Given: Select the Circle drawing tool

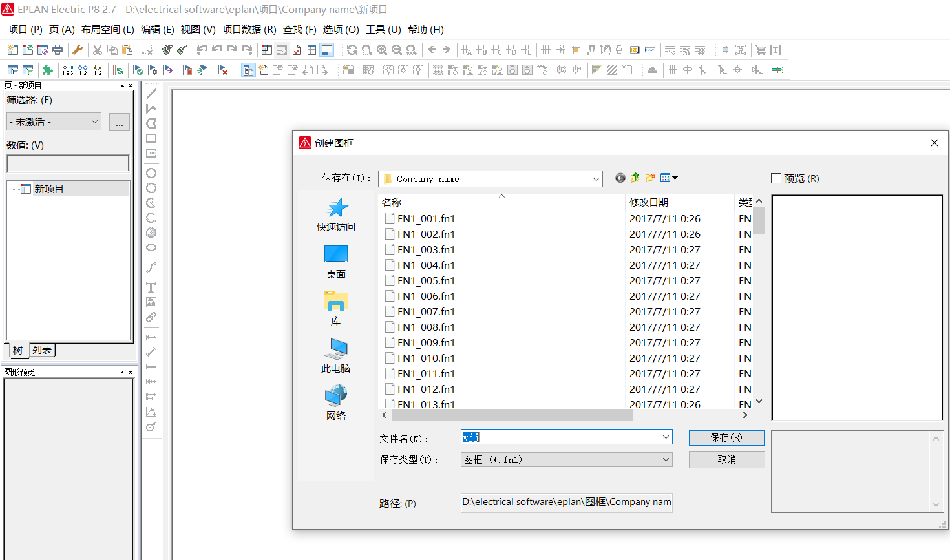Looking at the screenshot, I should coord(151,173).
